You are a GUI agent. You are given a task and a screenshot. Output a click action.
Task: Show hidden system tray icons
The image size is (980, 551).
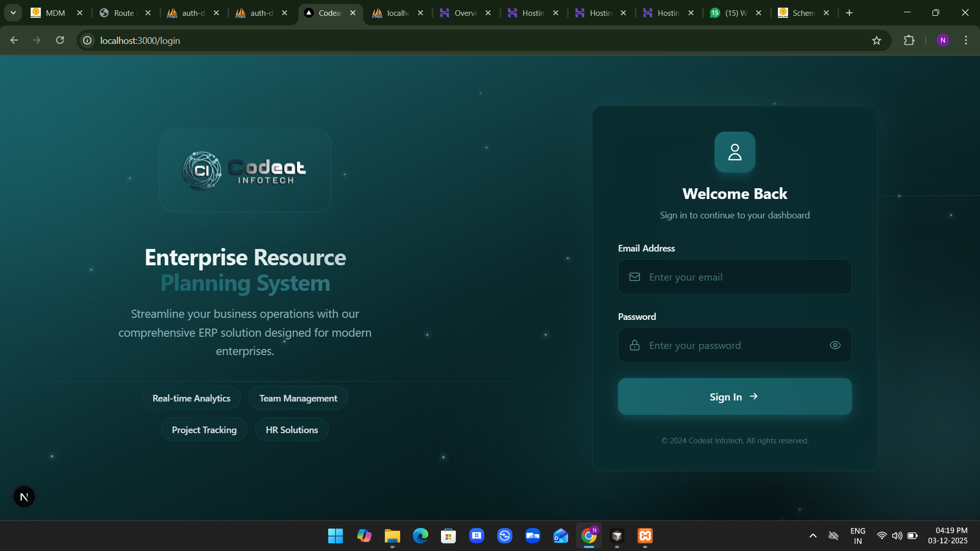click(813, 536)
